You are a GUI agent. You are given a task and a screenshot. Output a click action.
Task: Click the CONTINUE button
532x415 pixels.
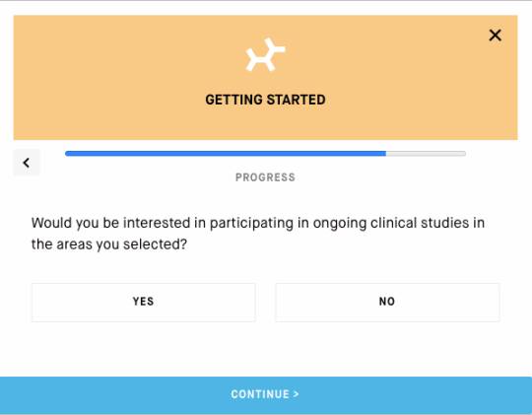[x=266, y=395]
